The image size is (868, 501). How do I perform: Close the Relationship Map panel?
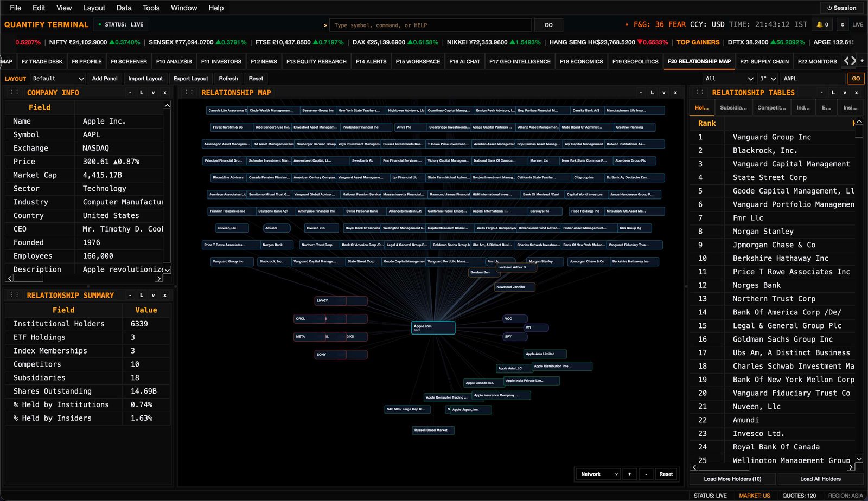(675, 93)
